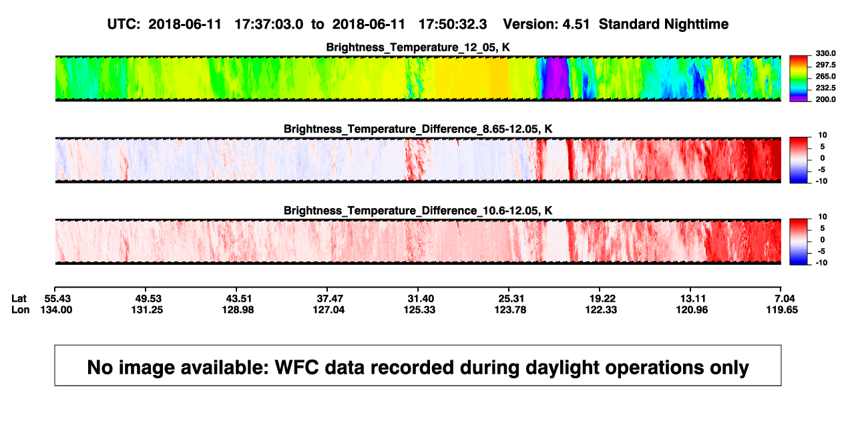Click the longitude value 119.65
Image resolution: width=868 pixels, height=445 pixels.
[783, 310]
